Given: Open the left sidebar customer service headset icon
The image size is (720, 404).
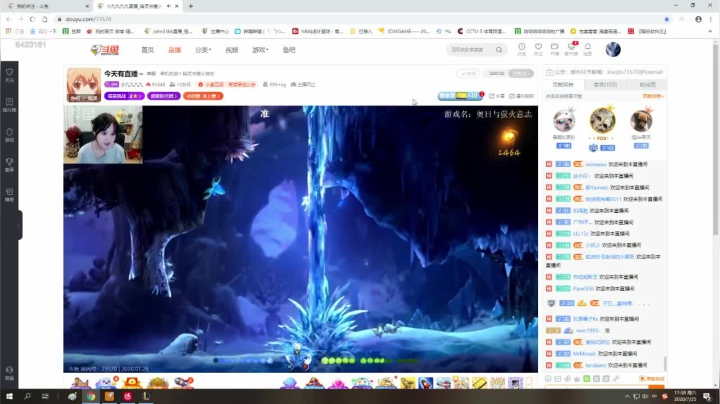Looking at the screenshot, I should pyautogui.click(x=9, y=372).
